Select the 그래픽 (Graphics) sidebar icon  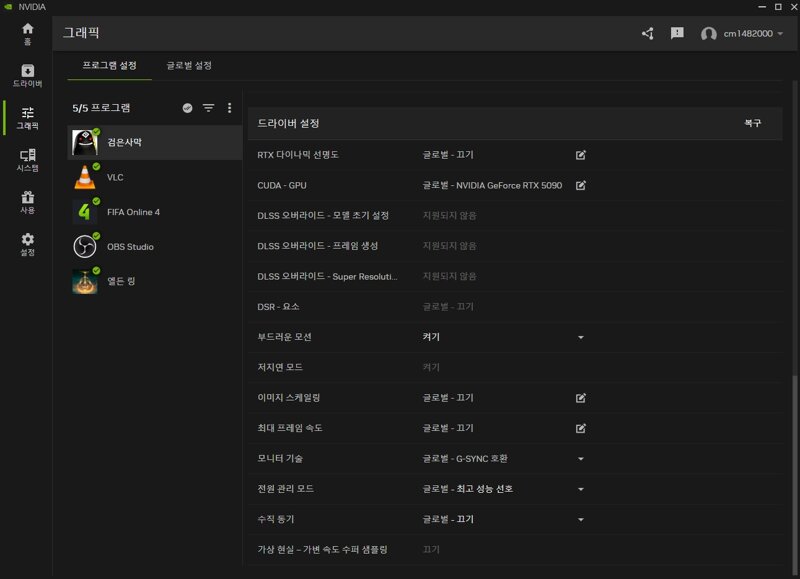(28, 118)
